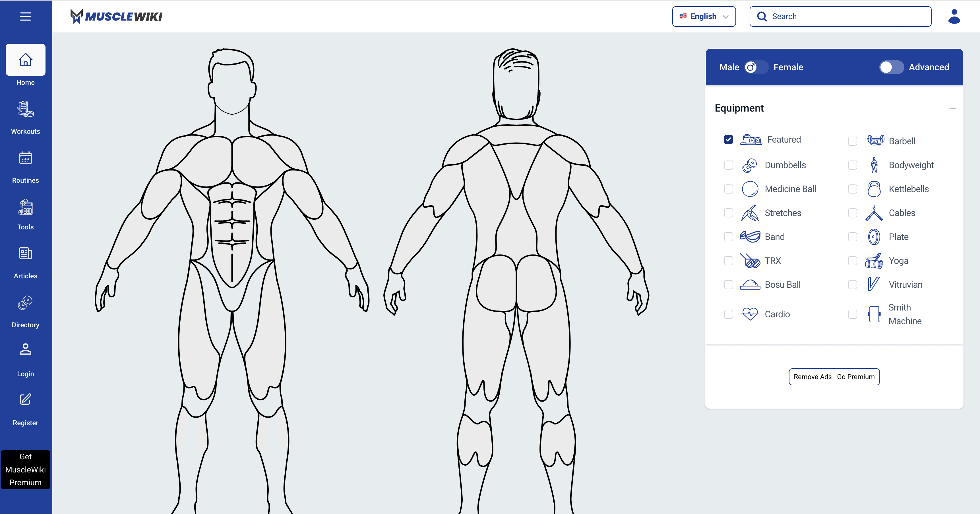
Task: Open the hamburger menu icon
Action: click(x=26, y=17)
